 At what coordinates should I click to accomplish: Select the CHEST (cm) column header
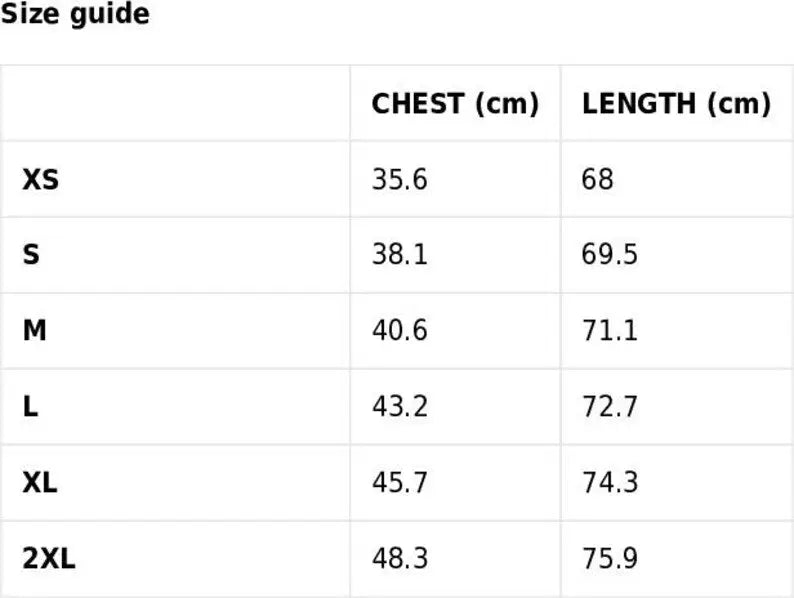(x=455, y=104)
